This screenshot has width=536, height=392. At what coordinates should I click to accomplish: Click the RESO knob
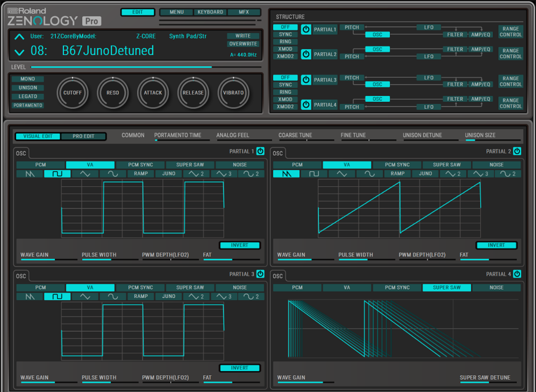113,92
